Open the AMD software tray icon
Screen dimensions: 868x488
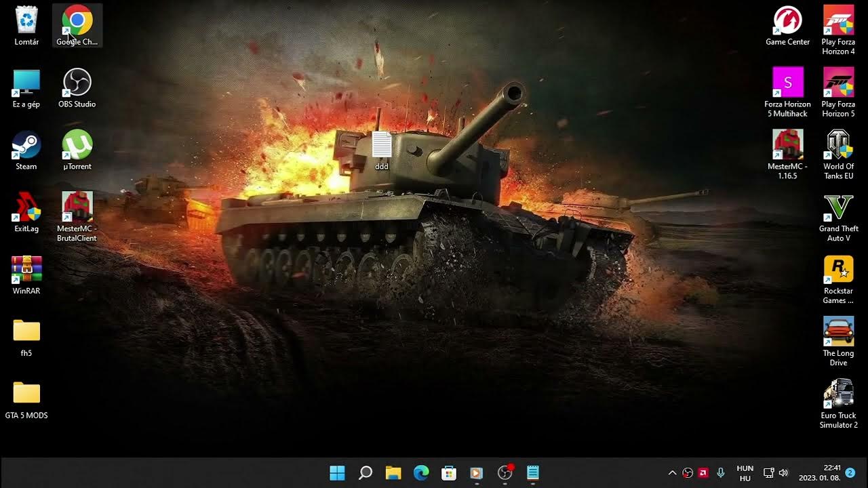(x=703, y=473)
